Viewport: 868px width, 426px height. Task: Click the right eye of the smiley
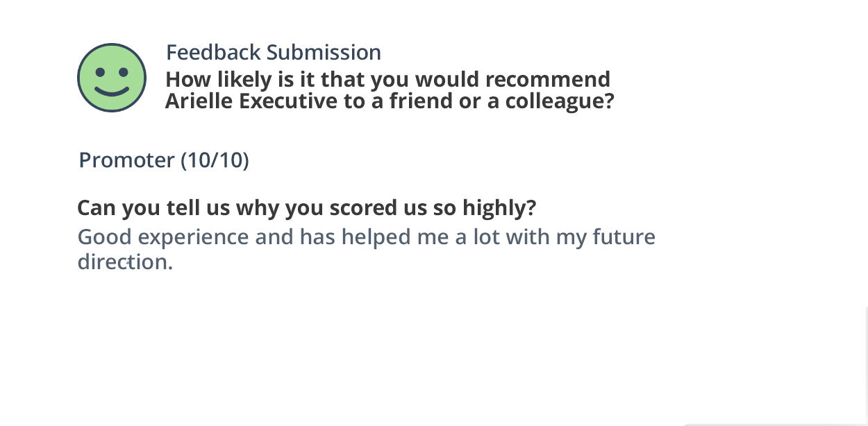click(124, 71)
